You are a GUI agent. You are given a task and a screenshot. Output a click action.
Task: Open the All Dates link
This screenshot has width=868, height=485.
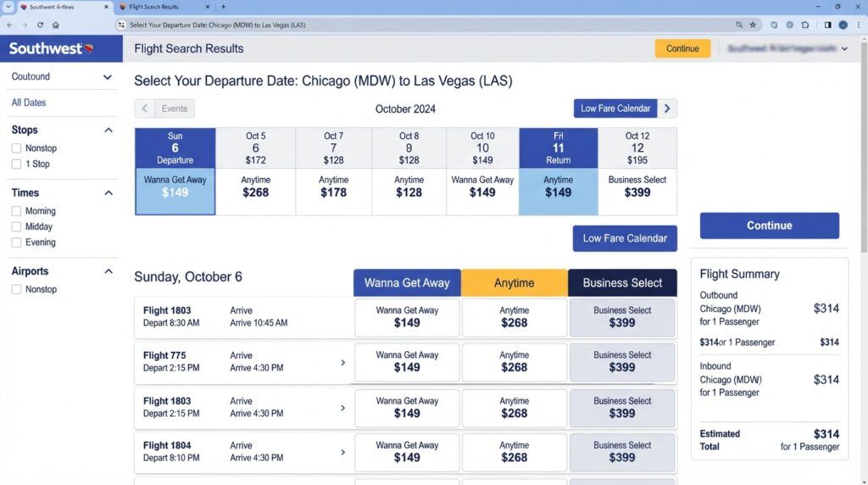click(x=29, y=103)
